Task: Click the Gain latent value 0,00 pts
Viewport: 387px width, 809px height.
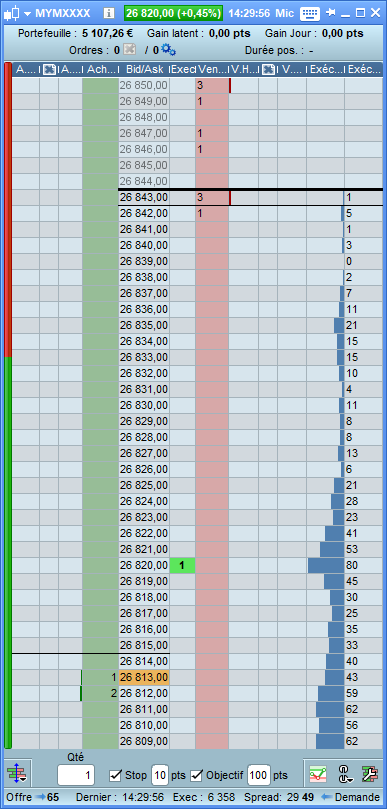Action: tap(230, 34)
